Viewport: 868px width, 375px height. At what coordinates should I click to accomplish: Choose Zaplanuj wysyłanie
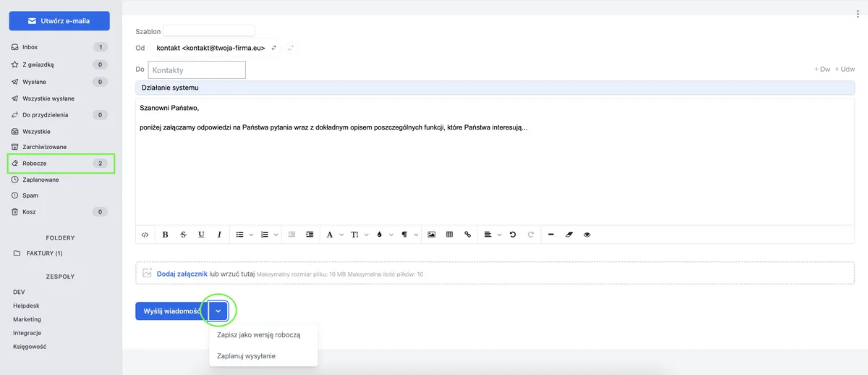(x=246, y=355)
